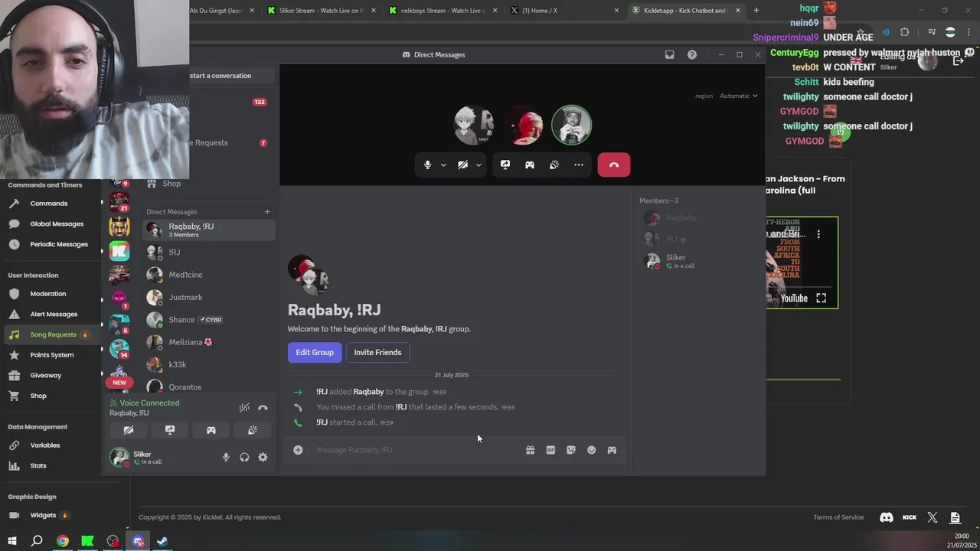Screen dimensions: 980x551
Task: Create DM plus icon beside Direct Messages
Action: tap(267, 212)
